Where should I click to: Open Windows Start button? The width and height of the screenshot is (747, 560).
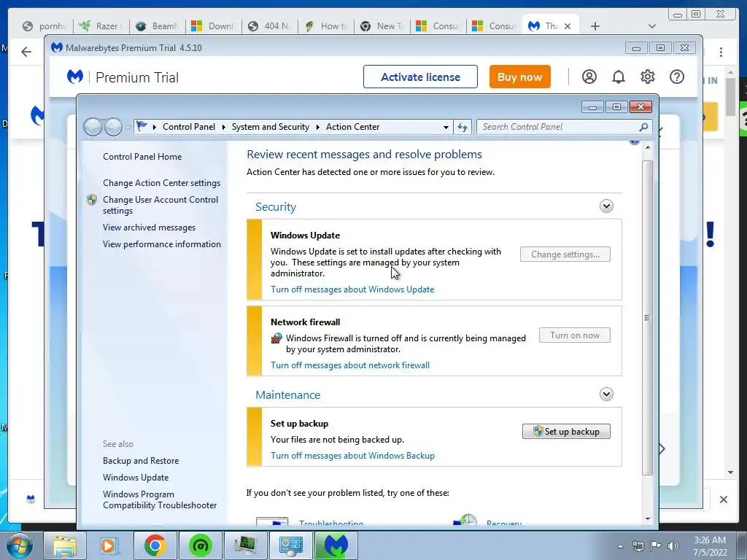(20, 545)
